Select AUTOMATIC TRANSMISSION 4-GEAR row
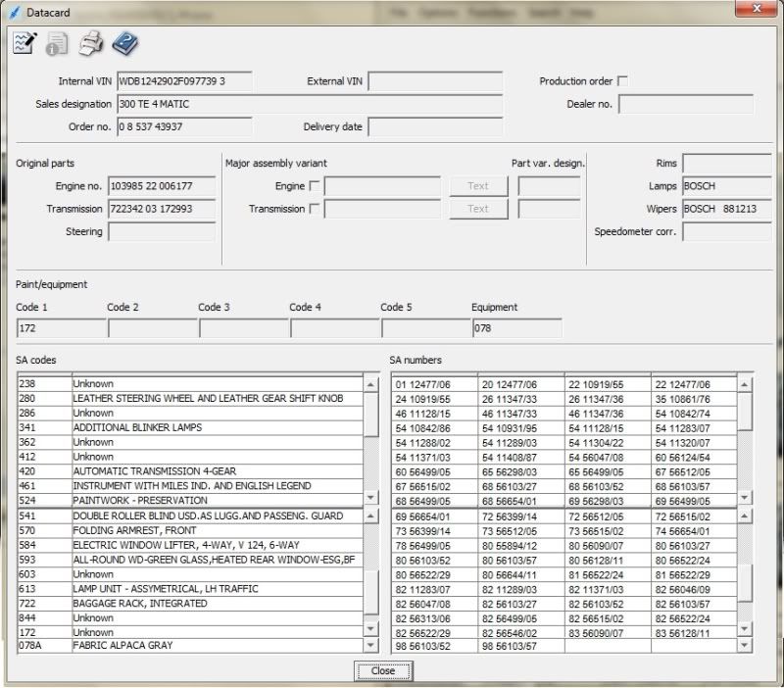 (x=190, y=471)
